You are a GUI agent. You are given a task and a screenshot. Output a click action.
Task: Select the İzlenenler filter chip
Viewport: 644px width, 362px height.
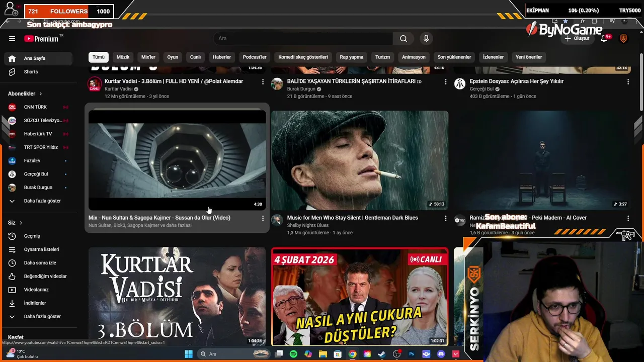[x=493, y=57]
